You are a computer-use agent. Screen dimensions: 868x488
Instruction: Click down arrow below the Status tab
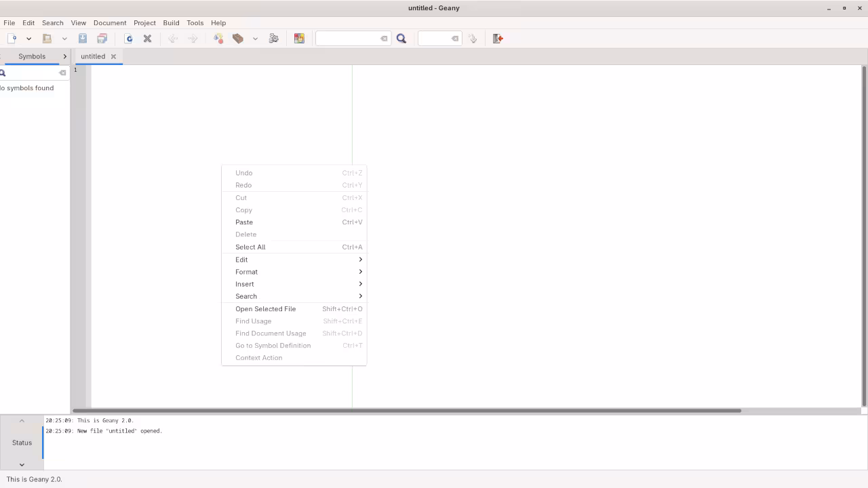[x=22, y=464]
